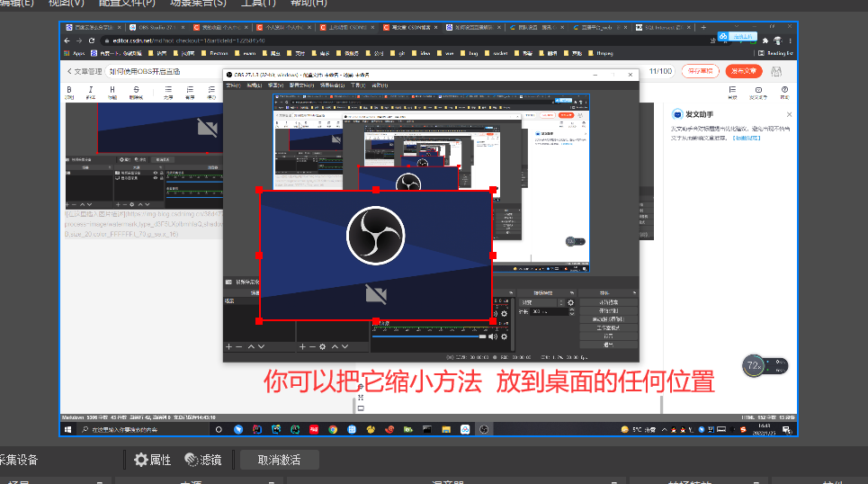Open 视图(V) menu in the captured OBS window
Image resolution: width=868 pixels, height=484 pixels.
point(275,85)
